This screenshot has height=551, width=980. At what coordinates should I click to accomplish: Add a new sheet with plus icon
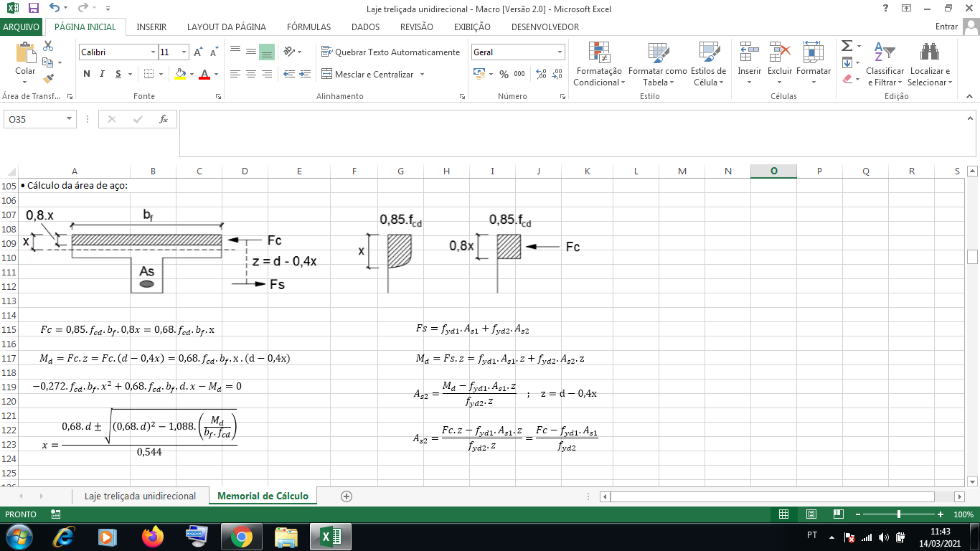[347, 496]
